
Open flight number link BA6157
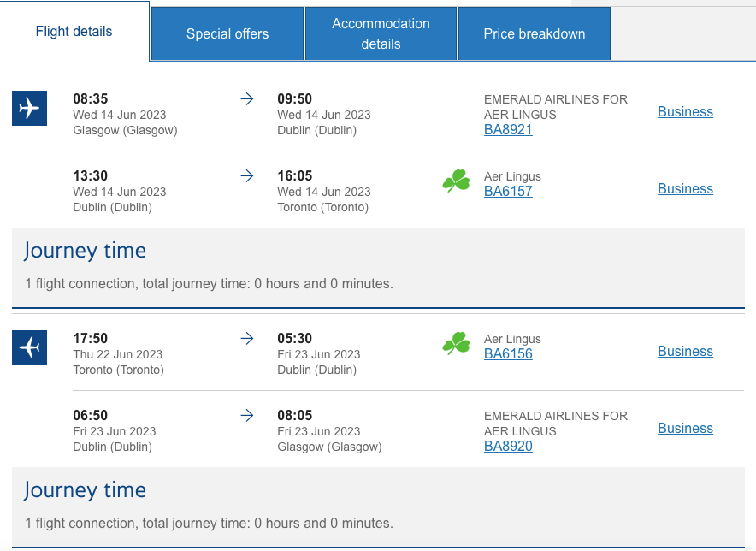[x=508, y=191]
